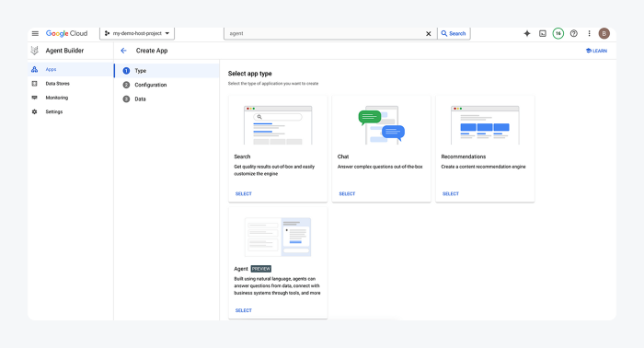Click the Create App page title

pos(152,51)
